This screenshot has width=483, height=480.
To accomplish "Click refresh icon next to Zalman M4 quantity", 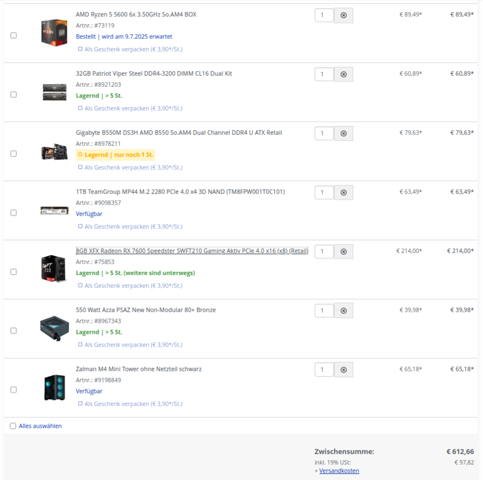I will 343,370.
